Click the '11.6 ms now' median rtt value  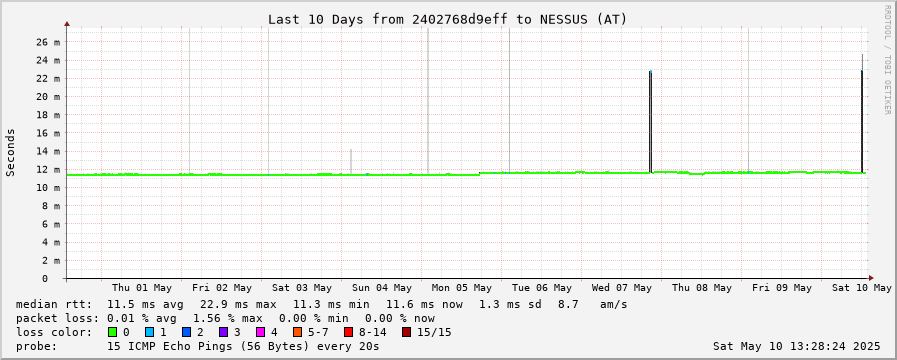pos(424,304)
